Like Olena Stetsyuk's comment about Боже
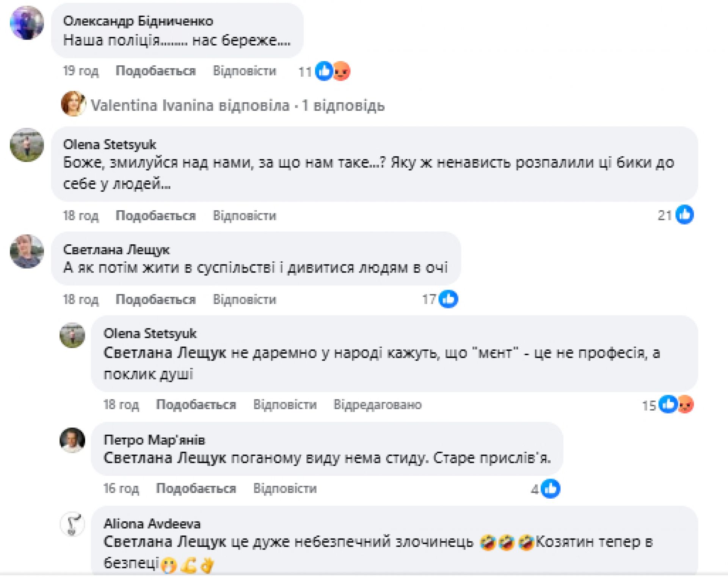Image resolution: width=728 pixels, height=581 pixels. click(x=155, y=216)
